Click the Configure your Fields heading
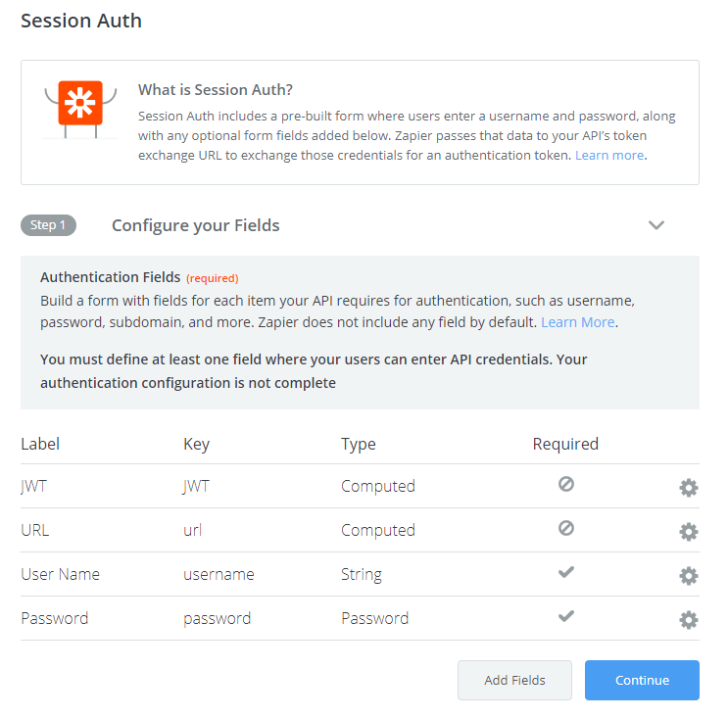This screenshot has height=718, width=728. coord(195,225)
